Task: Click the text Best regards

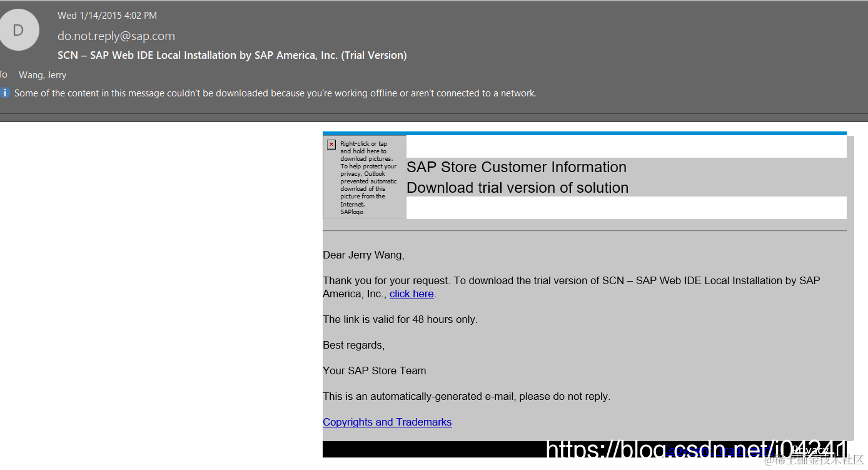Action: (x=354, y=345)
